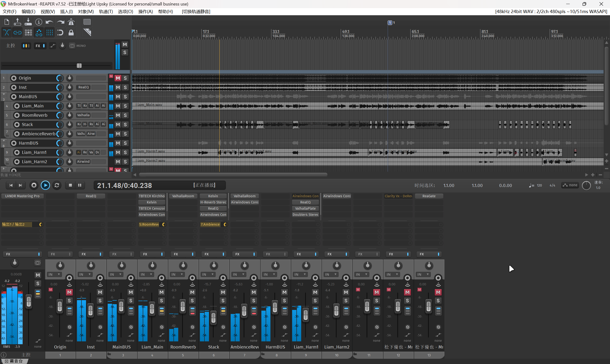
Task: Open the 选项(O) menu
Action: coord(125,11)
